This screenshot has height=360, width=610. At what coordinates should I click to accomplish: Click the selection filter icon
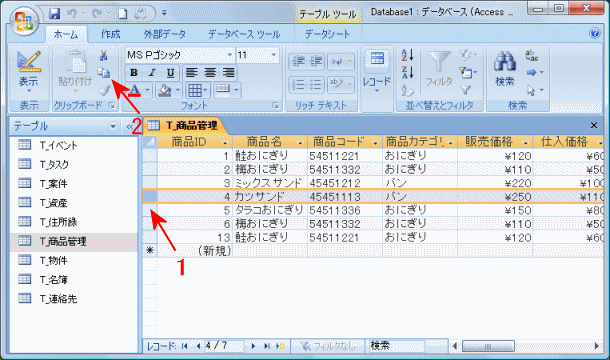tap(466, 55)
